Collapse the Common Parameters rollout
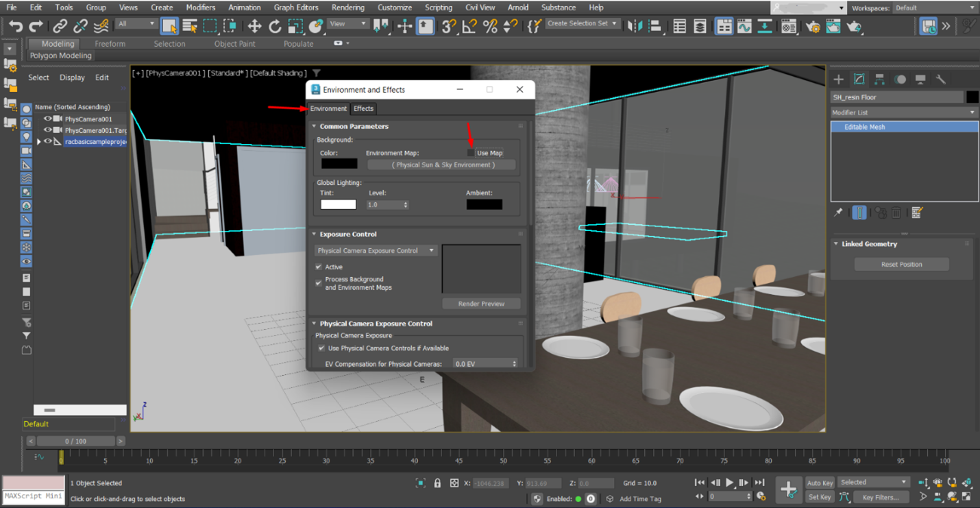980x508 pixels. [315, 126]
